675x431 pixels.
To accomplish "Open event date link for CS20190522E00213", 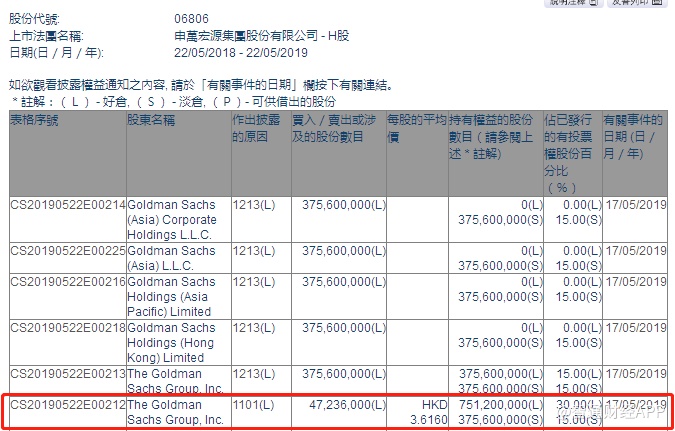I will tap(636, 374).
